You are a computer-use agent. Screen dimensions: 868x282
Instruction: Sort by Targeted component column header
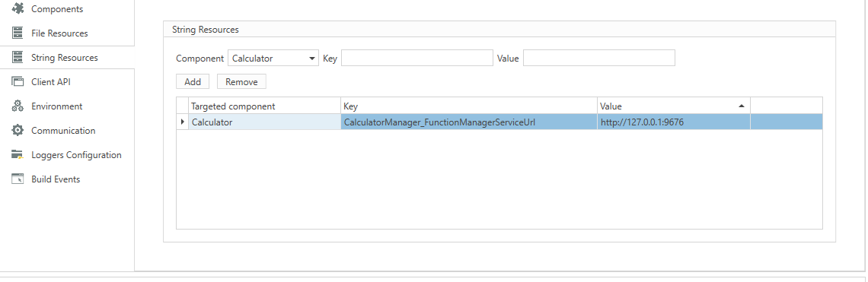(265, 106)
